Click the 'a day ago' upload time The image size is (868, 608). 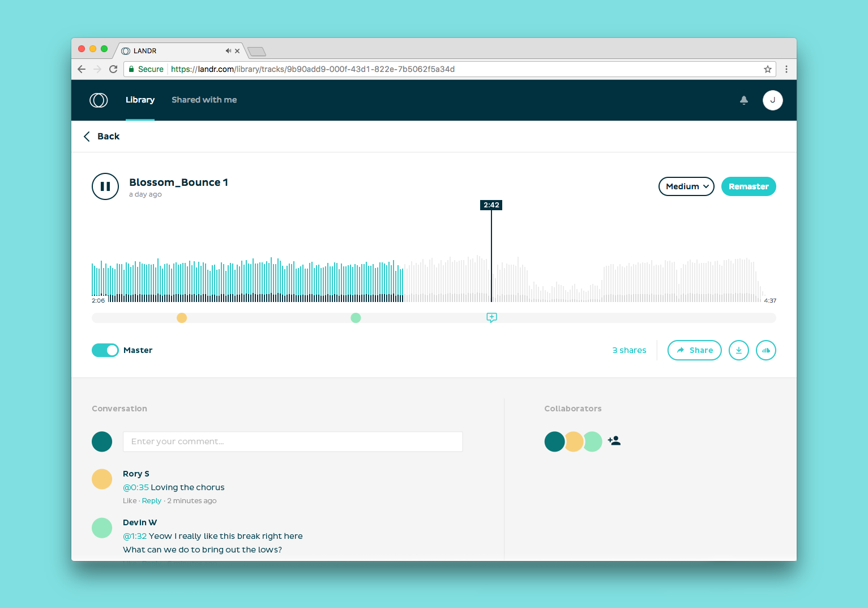pyautogui.click(x=146, y=194)
